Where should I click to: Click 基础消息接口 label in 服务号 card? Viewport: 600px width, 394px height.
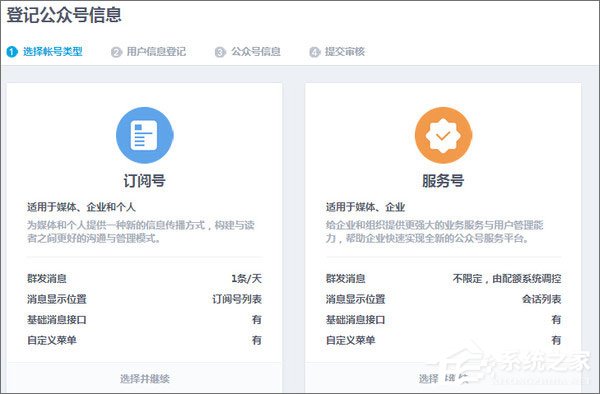point(355,319)
